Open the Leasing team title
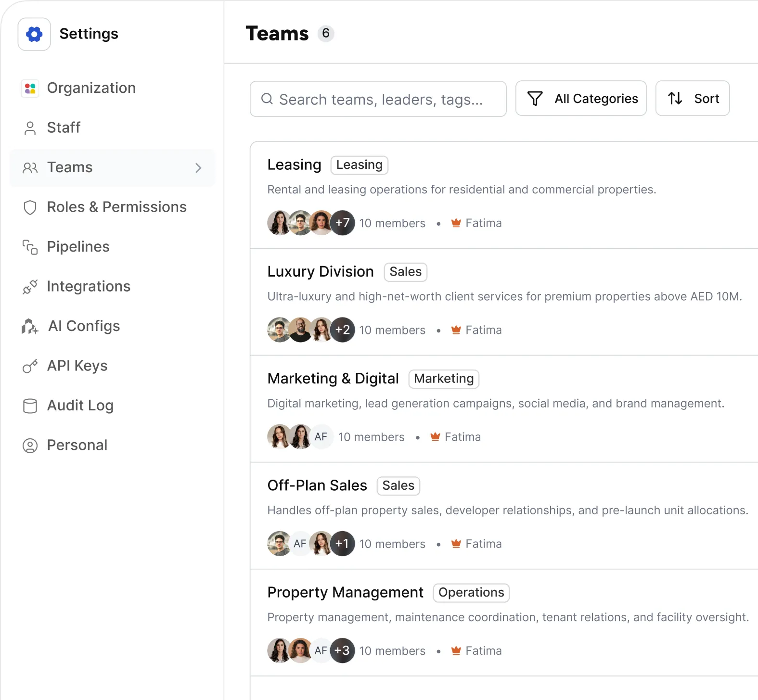The image size is (758, 700). click(294, 165)
